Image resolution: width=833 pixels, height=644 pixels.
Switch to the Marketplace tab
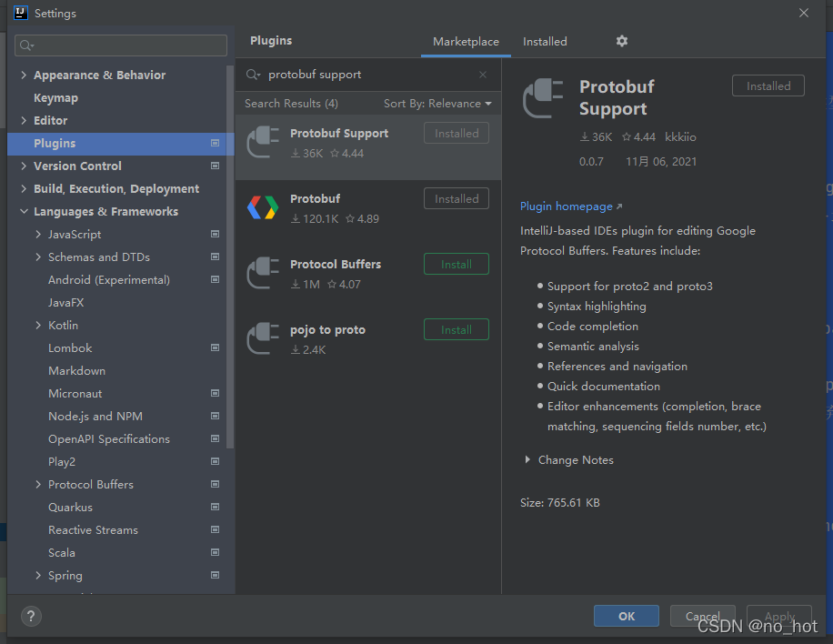[x=466, y=42]
